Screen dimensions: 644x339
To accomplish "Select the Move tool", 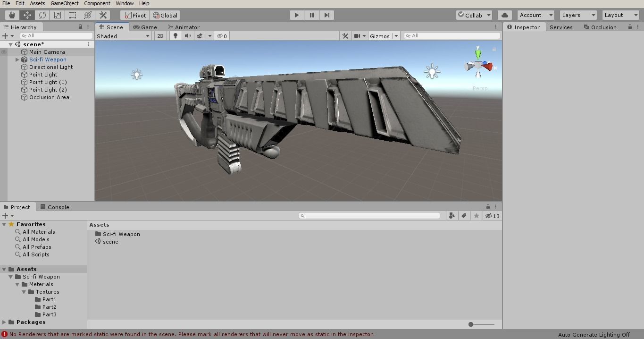I will coord(27,15).
